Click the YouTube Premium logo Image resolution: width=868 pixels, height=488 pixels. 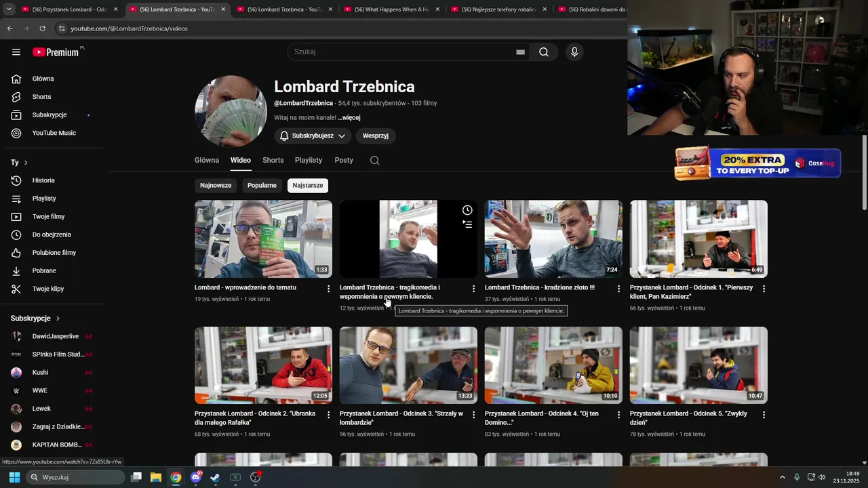click(x=56, y=52)
